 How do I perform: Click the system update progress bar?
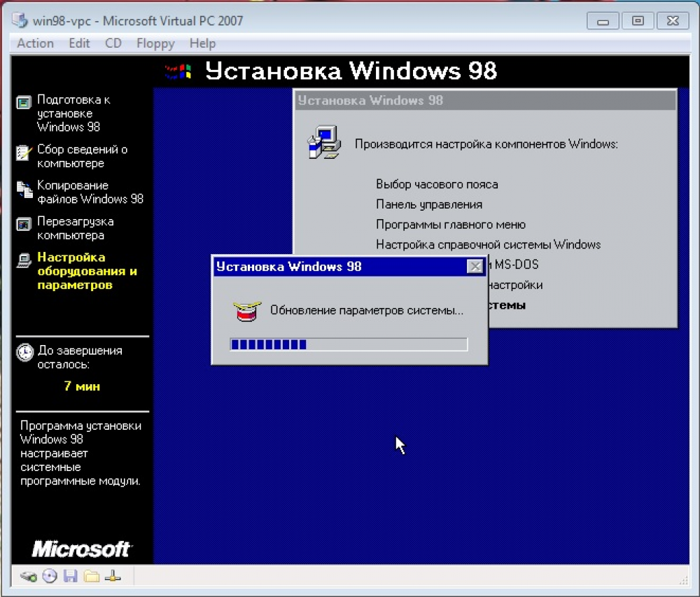[349, 344]
